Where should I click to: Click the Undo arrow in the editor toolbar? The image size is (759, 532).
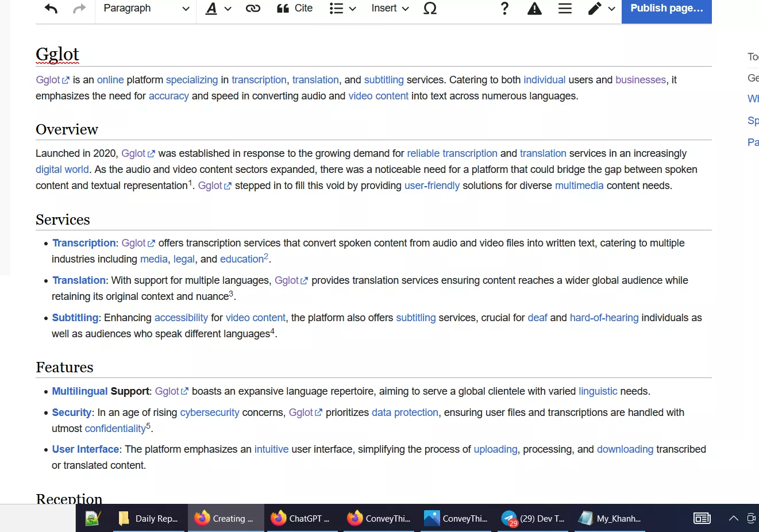(x=51, y=9)
